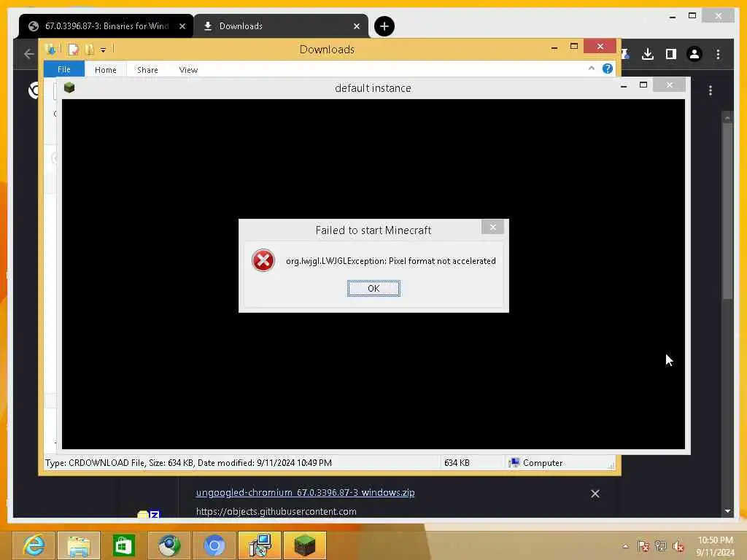This screenshot has height=560, width=747.
Task: Open Explorer help via question mark icon
Action: [x=607, y=69]
